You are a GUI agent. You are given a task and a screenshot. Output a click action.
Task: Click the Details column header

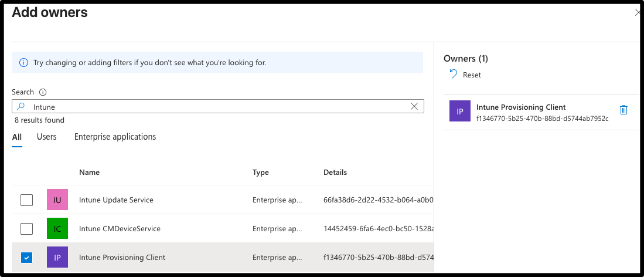click(x=335, y=172)
